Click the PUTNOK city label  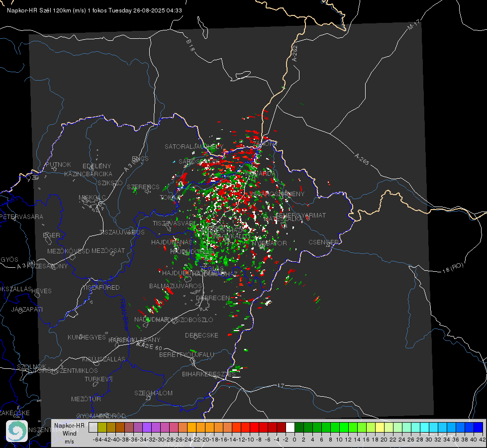[58, 164]
